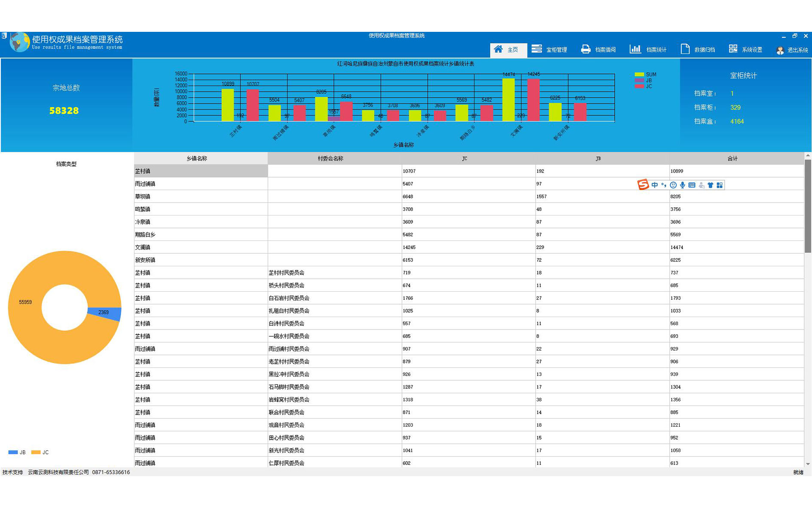Image resolution: width=812 pixels, height=508 pixels.
Task: Click the 就绪 status indicator
Action: pos(798,472)
